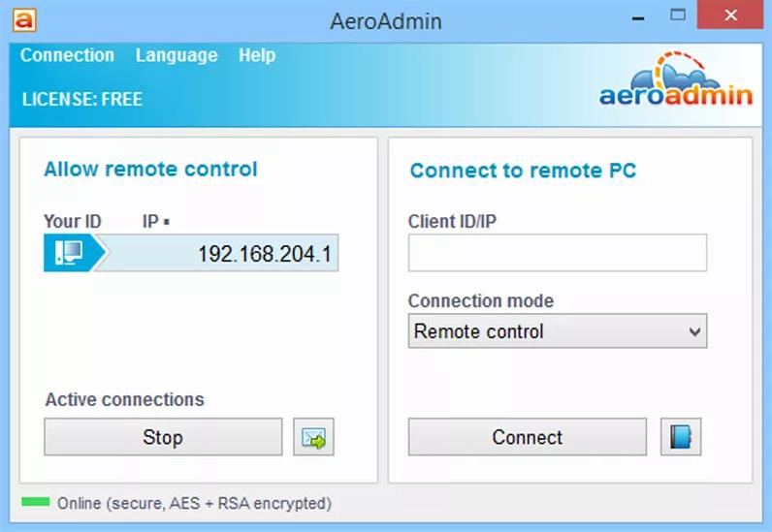
Task: Close the AeroAdmin window
Action: (730, 15)
